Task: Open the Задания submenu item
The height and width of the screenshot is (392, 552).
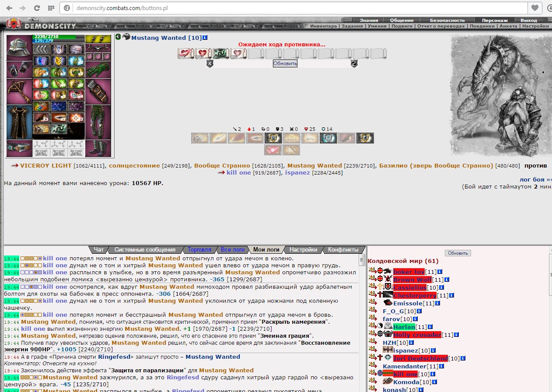Action: [352, 26]
